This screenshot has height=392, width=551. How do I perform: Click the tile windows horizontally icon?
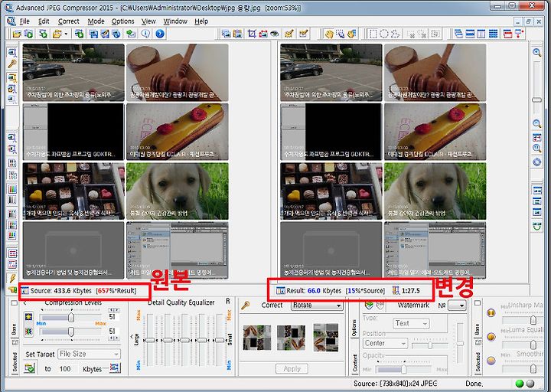point(470,34)
